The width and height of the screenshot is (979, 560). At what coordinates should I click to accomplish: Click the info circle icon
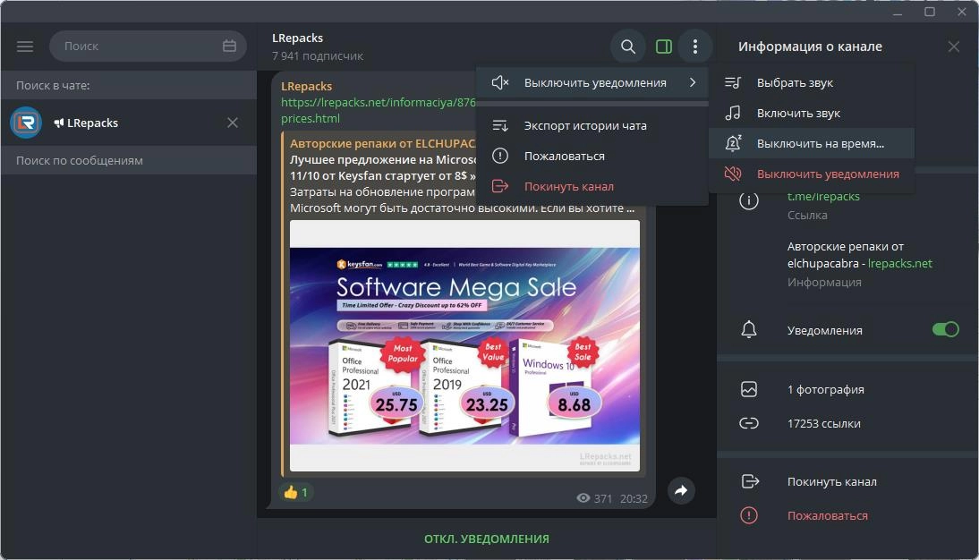tap(749, 200)
